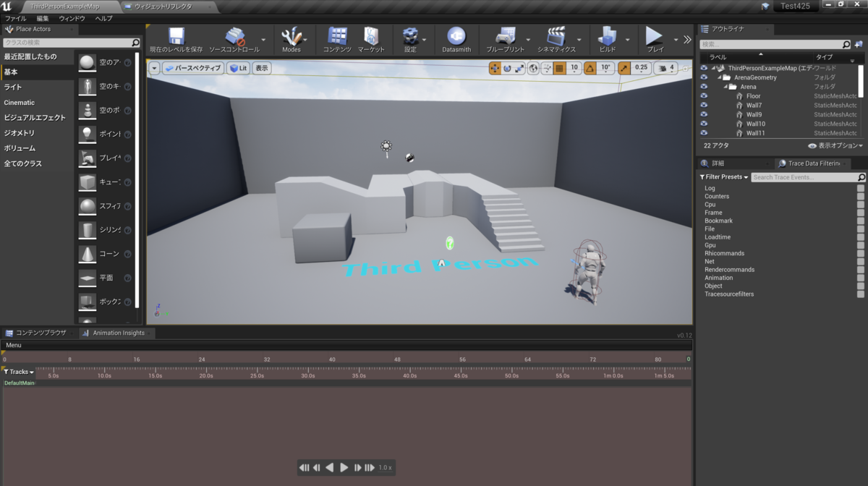This screenshot has width=868, height=486.
Task: Open the outliner View Options dropdown
Action: pos(835,145)
